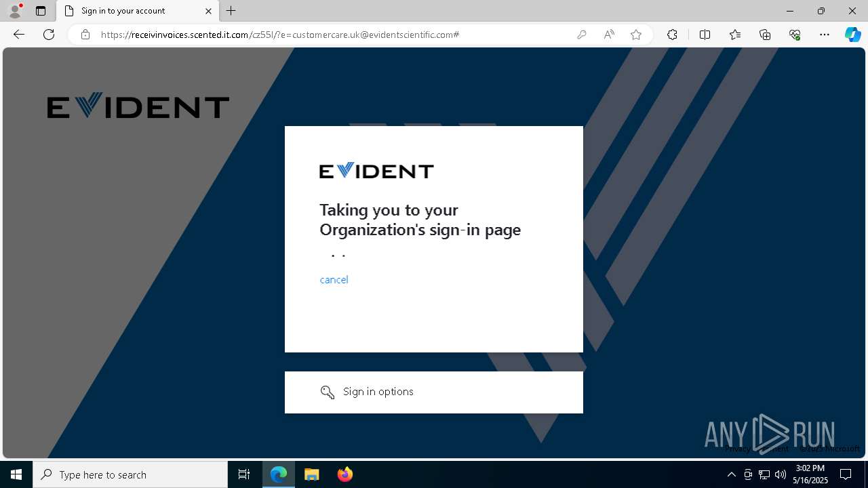This screenshot has height=488, width=868.
Task: Open a new tab with plus button
Action: coord(231,11)
